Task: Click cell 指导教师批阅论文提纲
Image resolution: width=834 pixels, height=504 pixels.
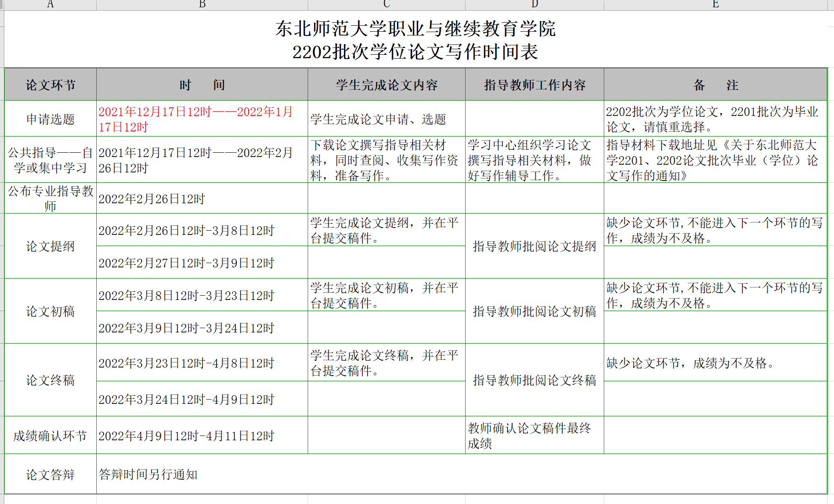Action: [x=534, y=246]
